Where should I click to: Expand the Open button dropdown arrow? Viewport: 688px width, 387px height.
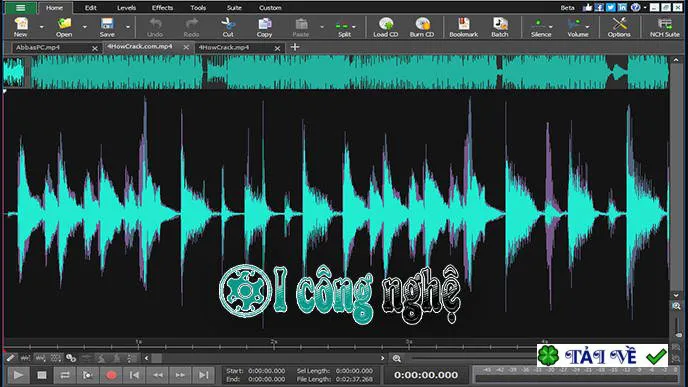click(x=85, y=27)
